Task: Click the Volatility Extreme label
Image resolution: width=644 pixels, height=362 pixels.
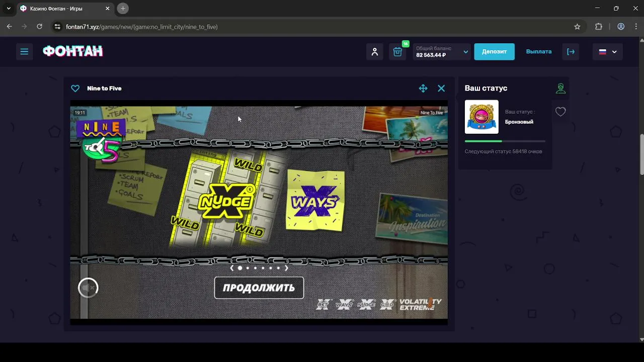Action: [x=420, y=304]
